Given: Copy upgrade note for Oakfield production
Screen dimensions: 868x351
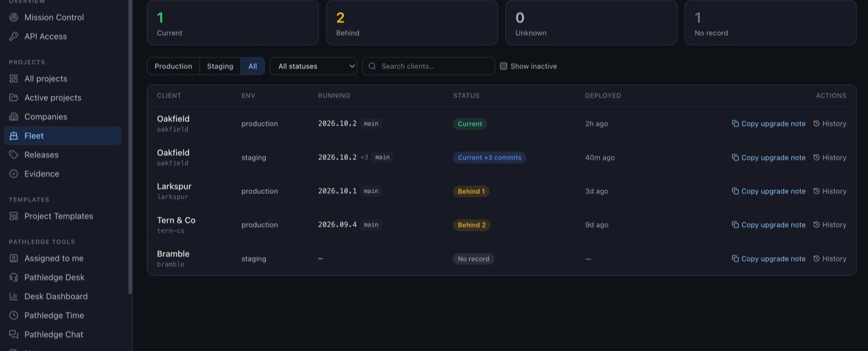Looking at the screenshot, I should point(768,124).
